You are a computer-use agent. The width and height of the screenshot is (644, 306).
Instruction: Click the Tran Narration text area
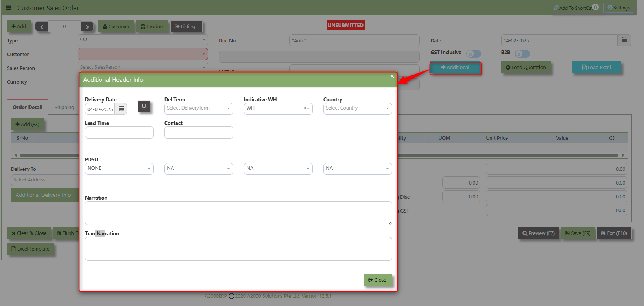(x=238, y=249)
